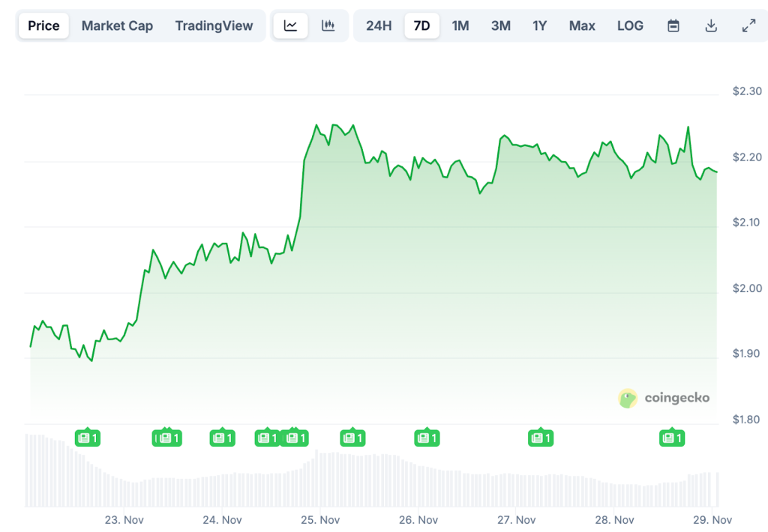
Task: Select the candlestick chart view icon
Action: pos(328,25)
